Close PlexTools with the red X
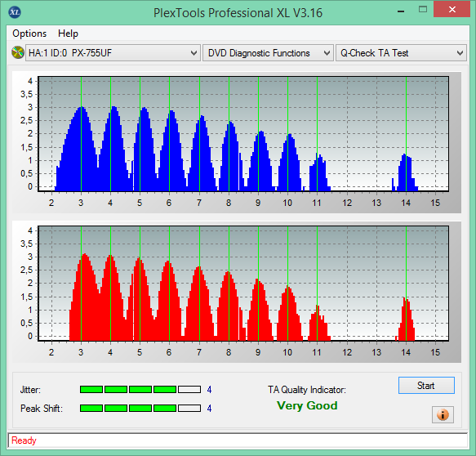This screenshot has height=456, width=476. tap(452, 10)
